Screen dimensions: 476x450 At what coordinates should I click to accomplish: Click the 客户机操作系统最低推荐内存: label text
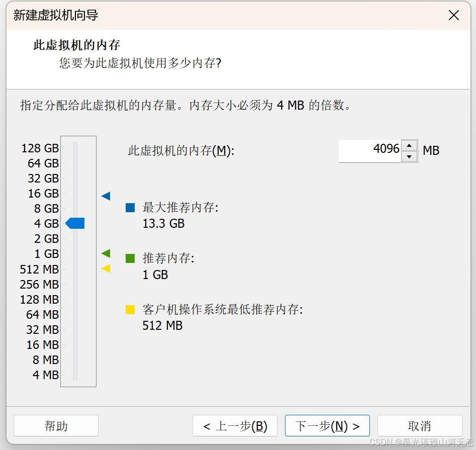[223, 309]
